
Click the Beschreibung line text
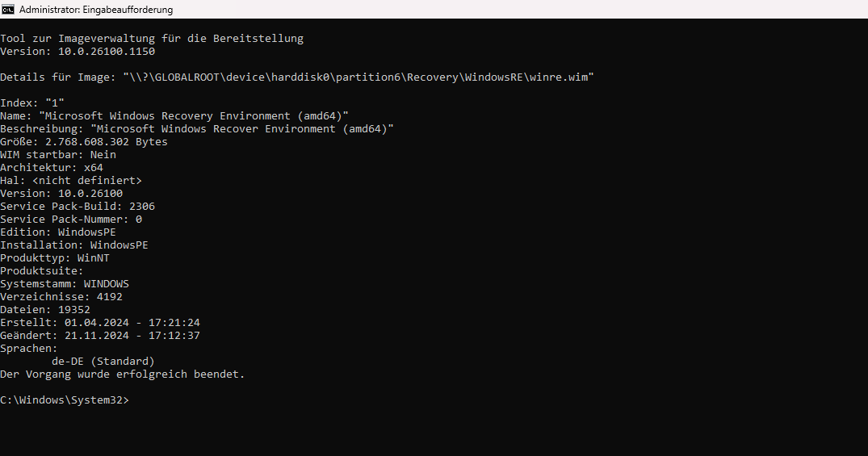coord(197,128)
